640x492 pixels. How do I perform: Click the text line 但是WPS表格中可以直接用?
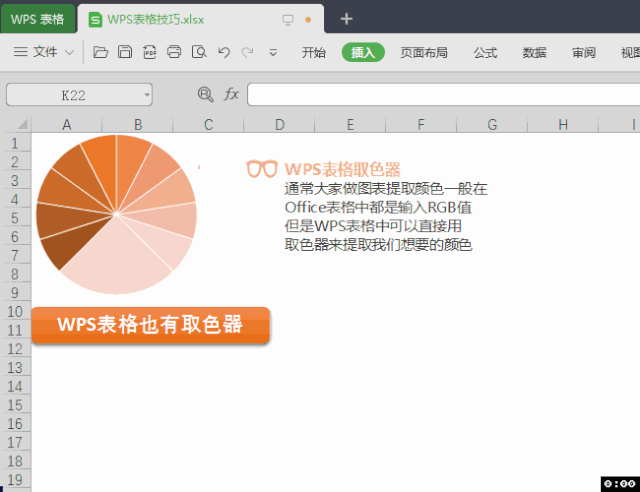pyautogui.click(x=373, y=226)
